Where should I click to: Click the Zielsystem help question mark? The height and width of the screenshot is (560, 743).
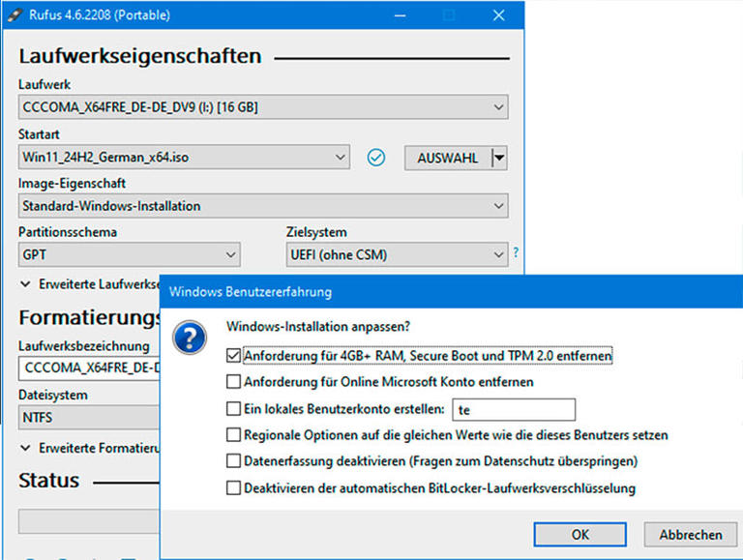pyautogui.click(x=516, y=253)
